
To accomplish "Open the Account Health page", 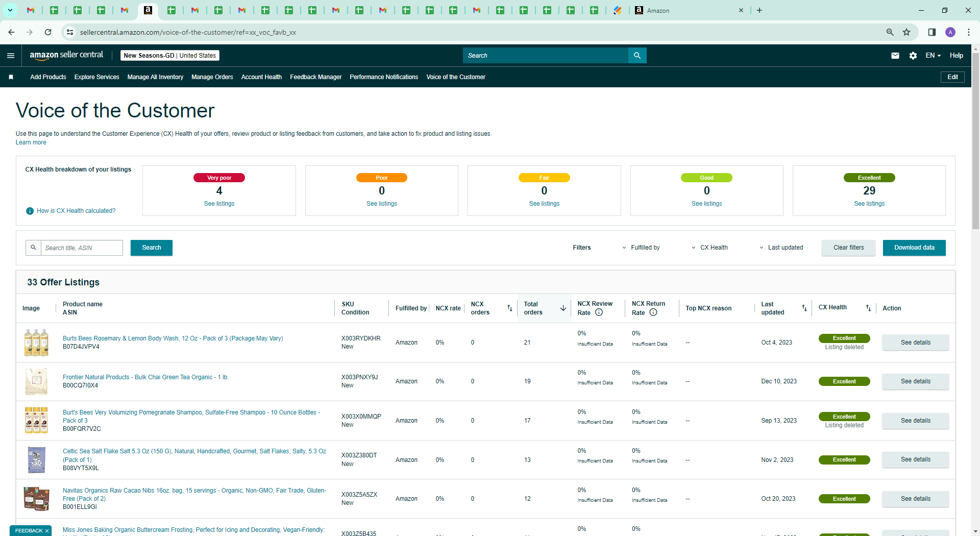I will [x=261, y=77].
